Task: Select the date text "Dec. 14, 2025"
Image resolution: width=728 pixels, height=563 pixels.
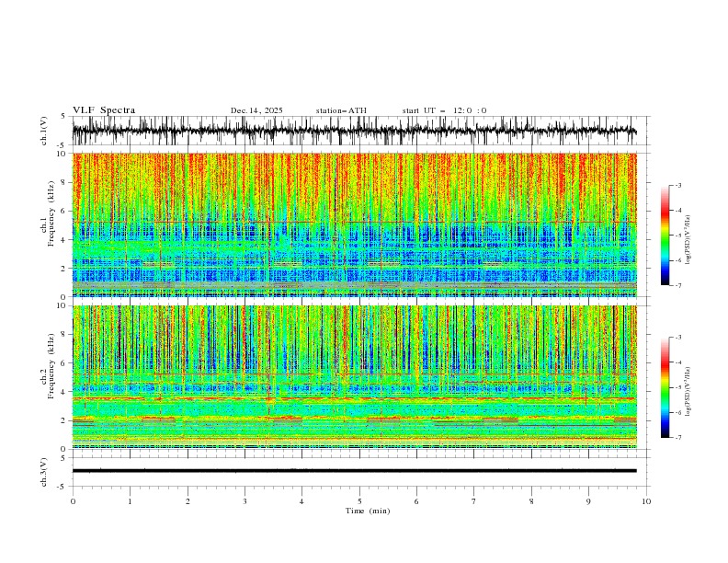Action: (256, 110)
